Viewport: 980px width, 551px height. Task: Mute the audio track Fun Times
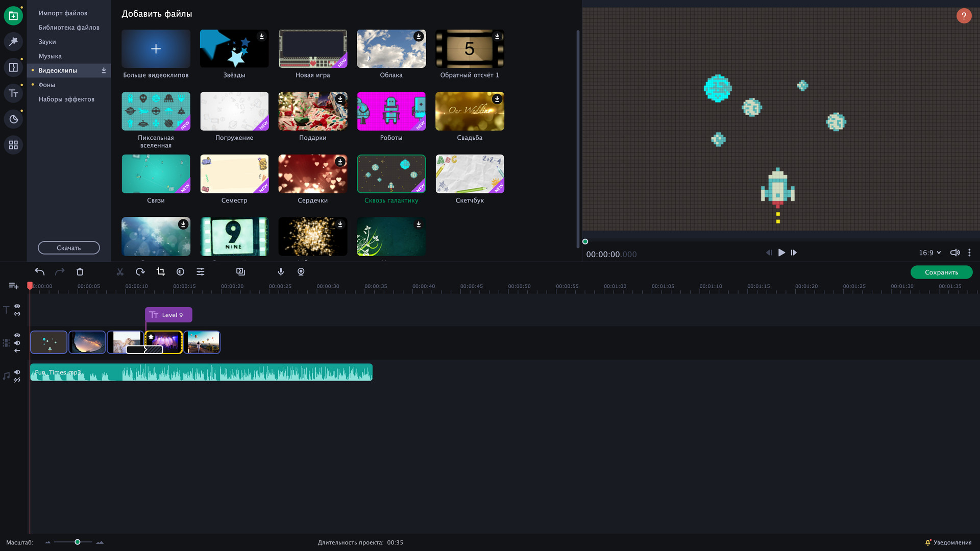pyautogui.click(x=17, y=372)
